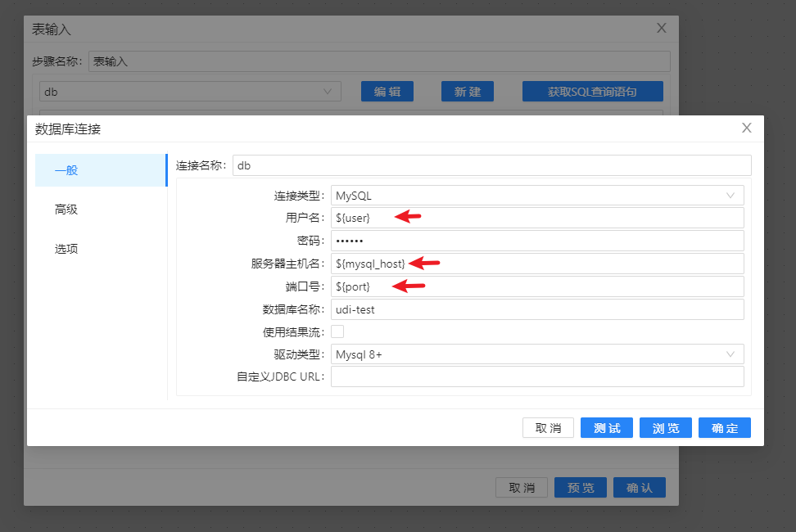The image size is (796, 532).
Task: Click the 密码 password field
Action: click(x=537, y=241)
